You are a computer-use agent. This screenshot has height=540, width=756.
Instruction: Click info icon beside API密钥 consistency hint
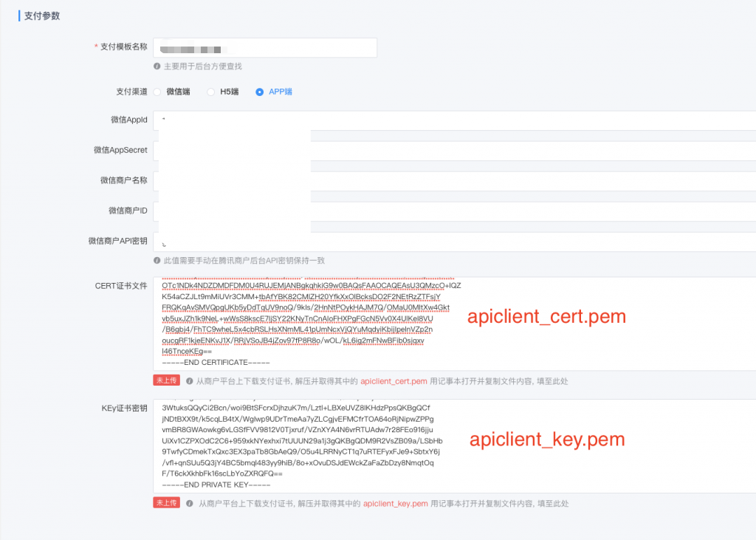pos(157,261)
